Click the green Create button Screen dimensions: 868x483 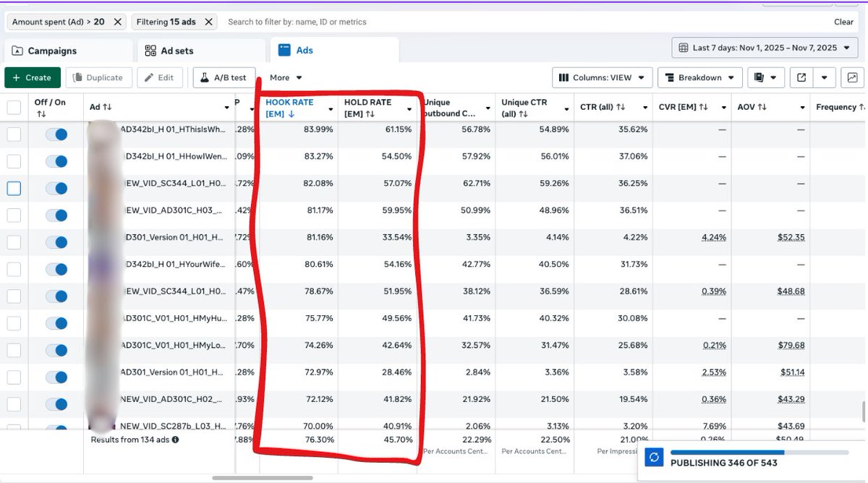click(32, 77)
